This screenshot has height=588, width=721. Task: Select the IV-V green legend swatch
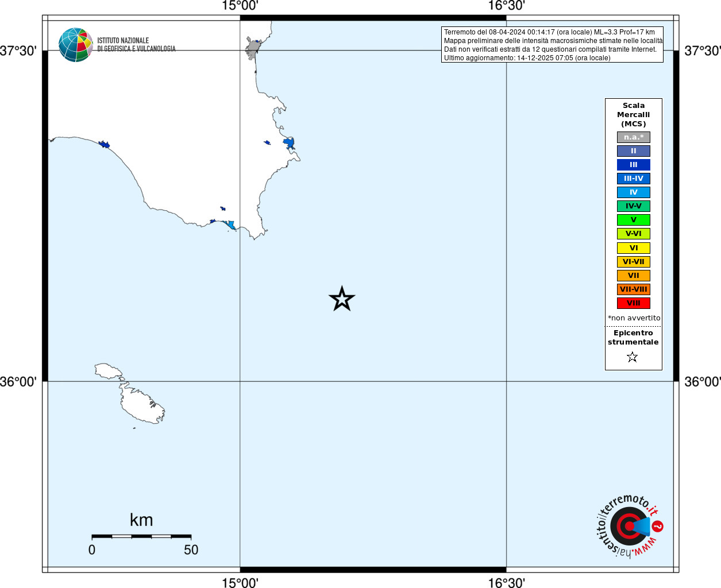click(x=634, y=206)
